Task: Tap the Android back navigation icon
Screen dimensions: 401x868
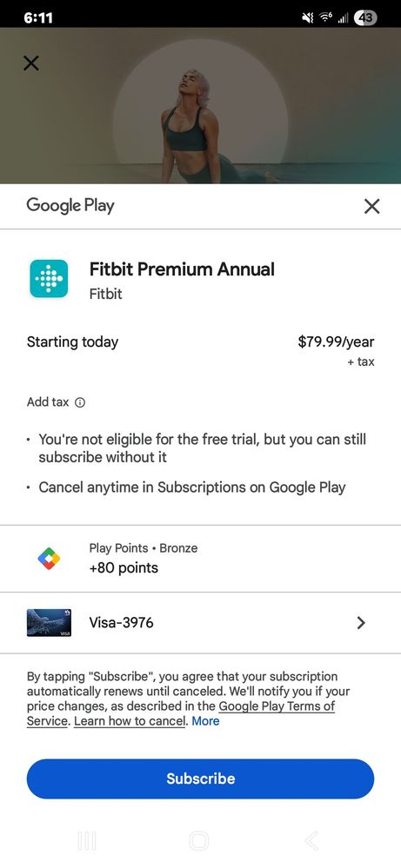Action: tap(311, 841)
